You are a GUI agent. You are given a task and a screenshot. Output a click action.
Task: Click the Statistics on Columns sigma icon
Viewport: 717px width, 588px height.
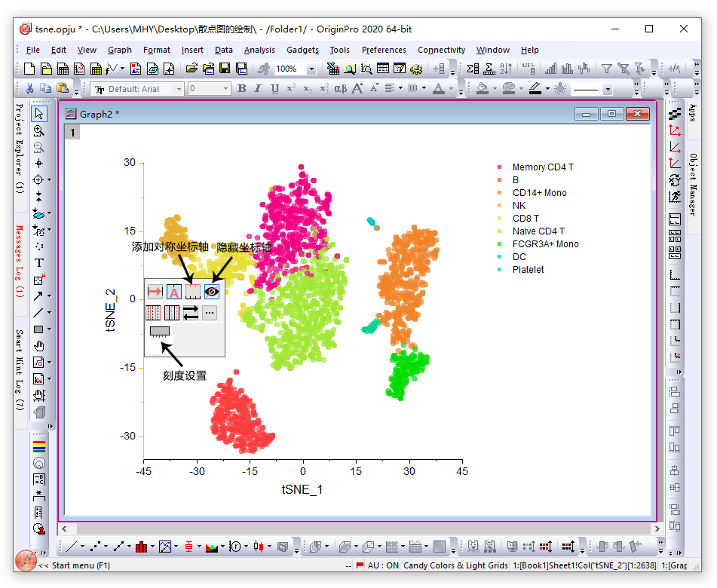click(473, 69)
